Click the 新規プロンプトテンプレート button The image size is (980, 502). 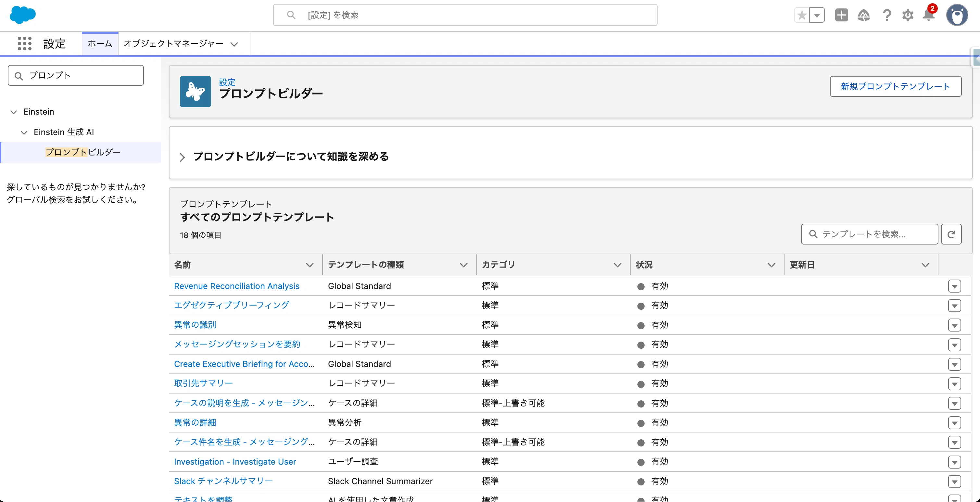895,86
